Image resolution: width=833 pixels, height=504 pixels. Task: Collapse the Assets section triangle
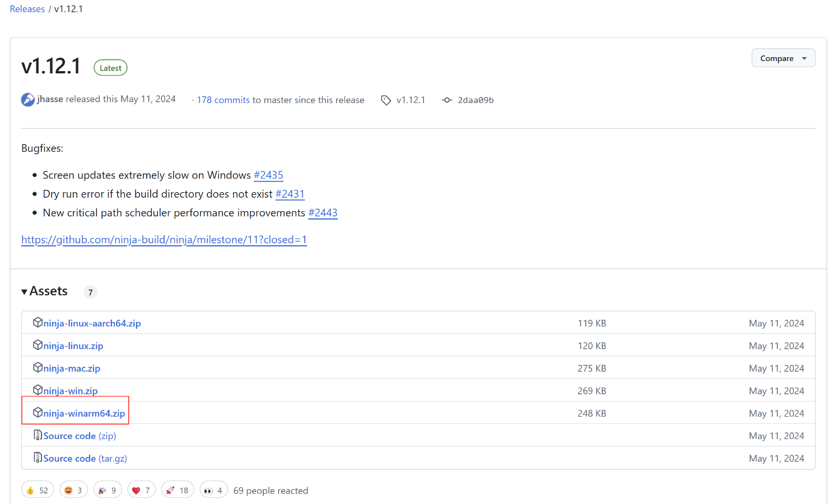click(25, 292)
